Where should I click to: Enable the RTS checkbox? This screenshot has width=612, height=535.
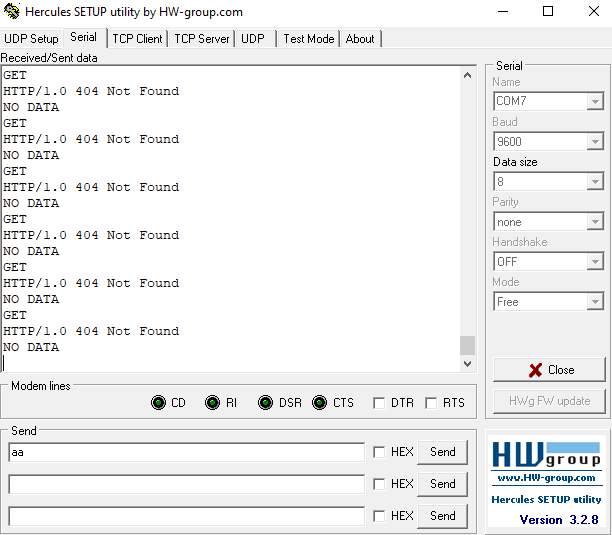(432, 403)
